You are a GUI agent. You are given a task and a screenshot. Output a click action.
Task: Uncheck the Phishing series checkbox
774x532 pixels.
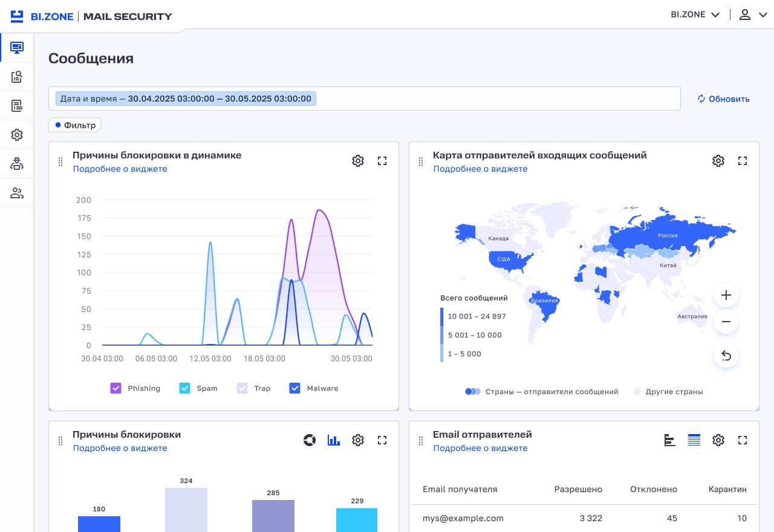click(116, 388)
